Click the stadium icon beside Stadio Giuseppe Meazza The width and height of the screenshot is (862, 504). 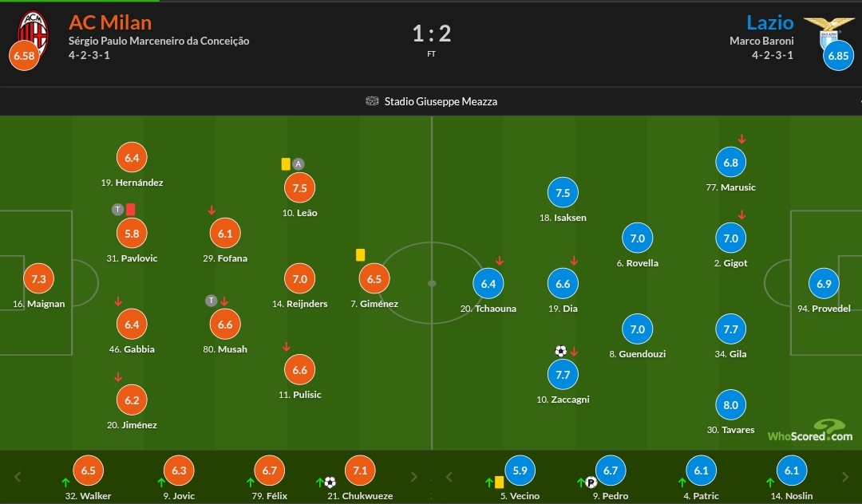point(372,101)
